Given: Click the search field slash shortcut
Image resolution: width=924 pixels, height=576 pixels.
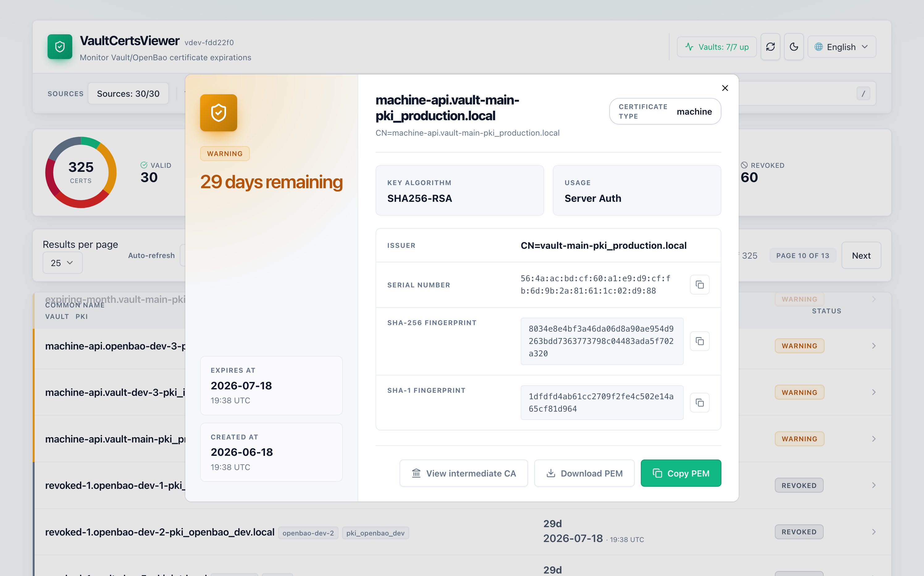Looking at the screenshot, I should (x=863, y=93).
